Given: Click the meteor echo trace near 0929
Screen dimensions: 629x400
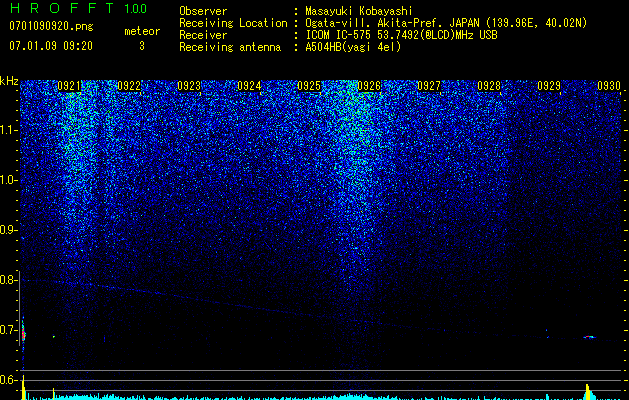Looking at the screenshot, I should pos(589,337).
